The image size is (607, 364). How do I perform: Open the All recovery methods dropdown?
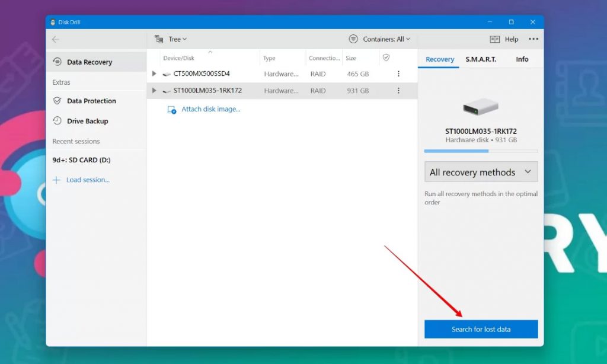pyautogui.click(x=481, y=172)
